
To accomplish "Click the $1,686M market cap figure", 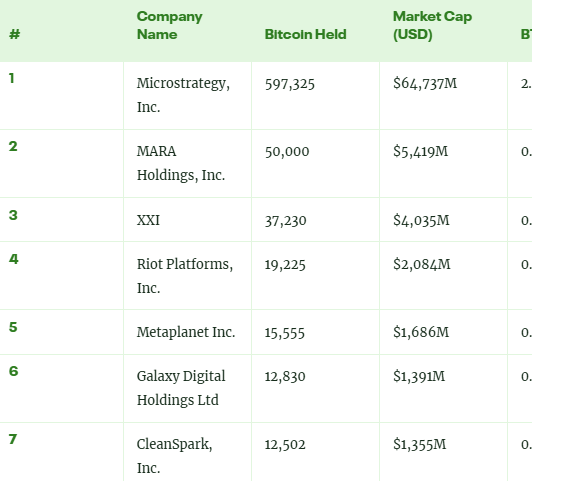I will tap(421, 332).
